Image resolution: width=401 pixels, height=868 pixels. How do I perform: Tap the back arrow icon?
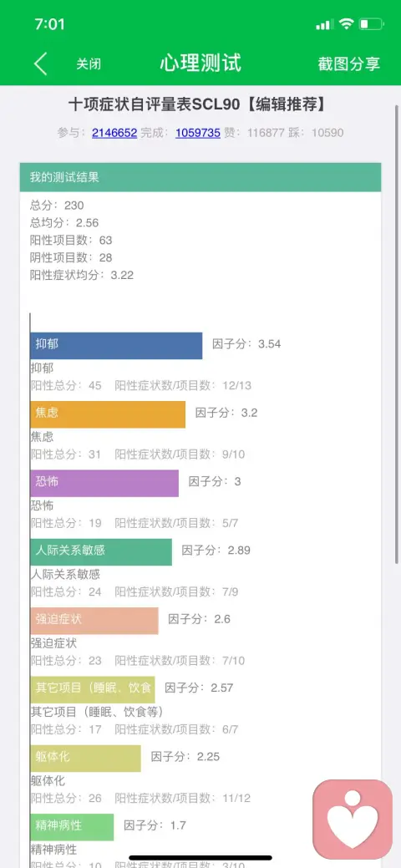coord(40,63)
